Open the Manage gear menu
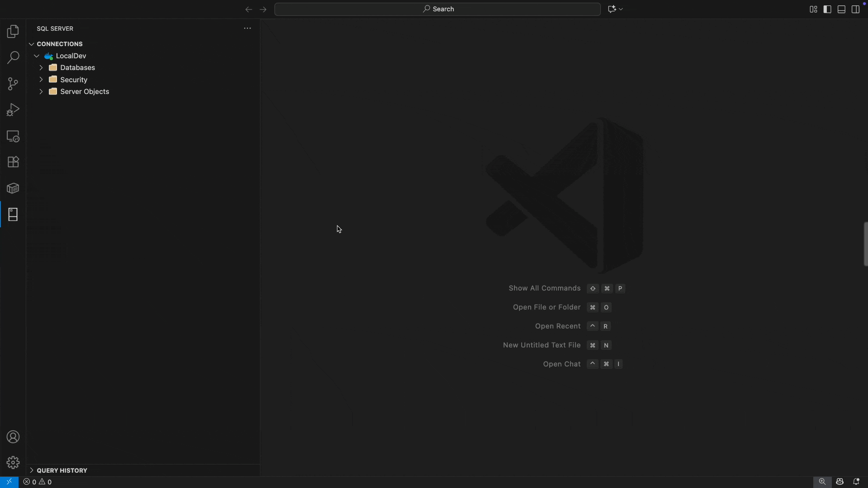 (13, 463)
